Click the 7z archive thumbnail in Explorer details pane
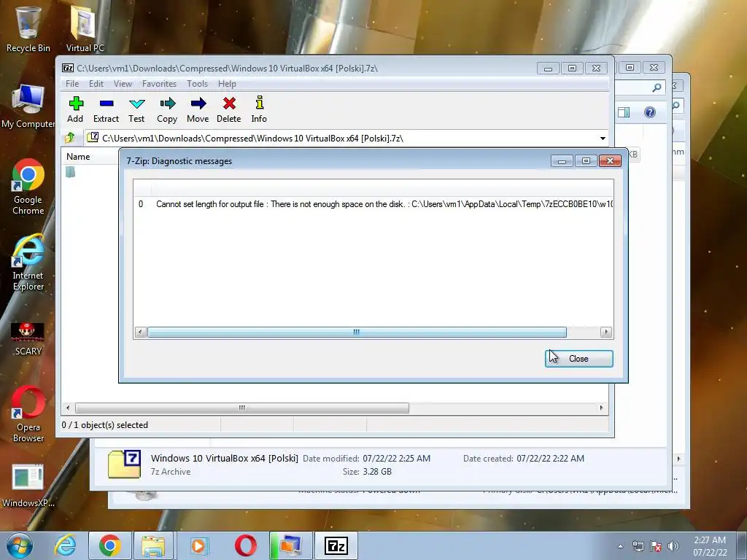Viewport: 747px width, 560px height. pos(124,464)
